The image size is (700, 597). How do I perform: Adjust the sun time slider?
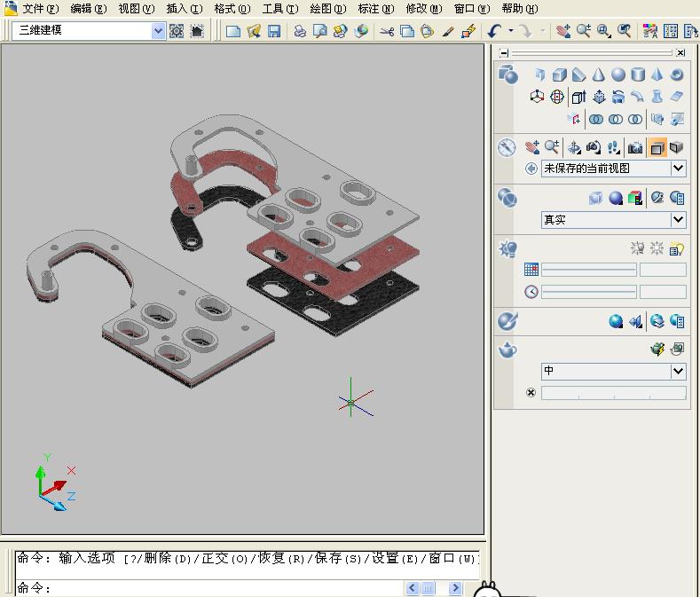(589, 292)
